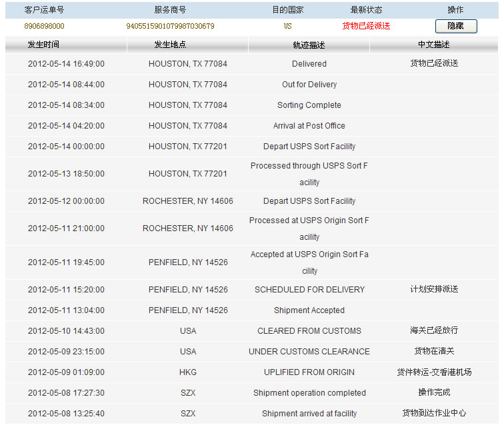
Task: Click the 海关已经放行 description
Action: 434,330
